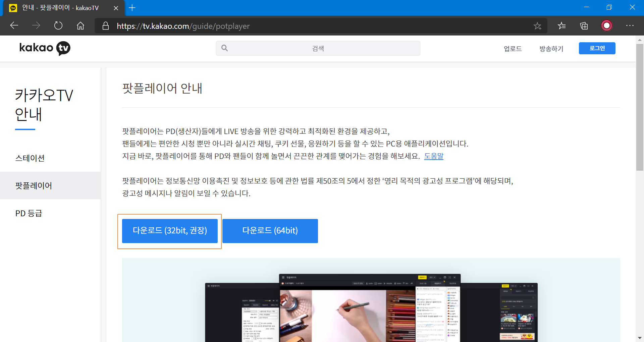The width and height of the screenshot is (644, 342).
Task: Select 스테이션 in the guide sidebar
Action: click(x=50, y=158)
